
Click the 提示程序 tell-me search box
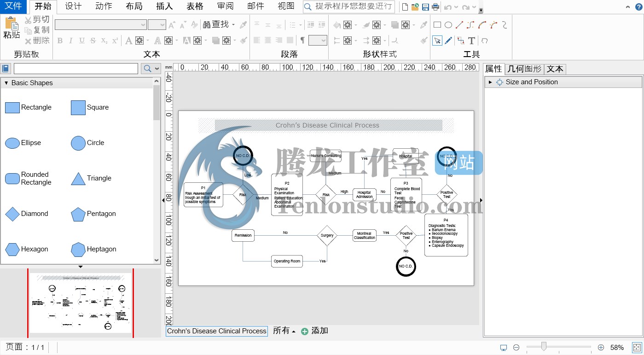(x=349, y=6)
